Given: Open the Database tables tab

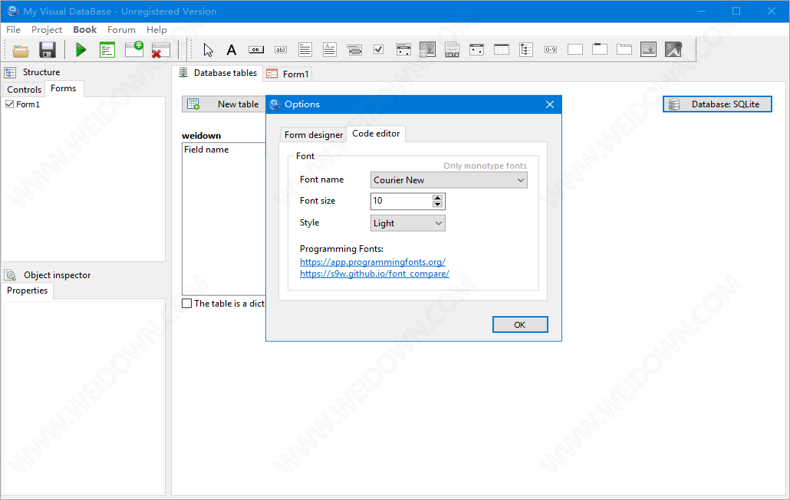Looking at the screenshot, I should (218, 73).
